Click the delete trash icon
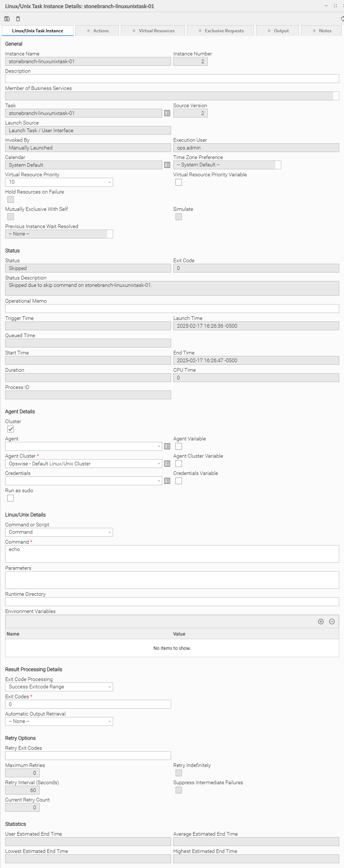This screenshot has height=868, width=344. coord(18,19)
